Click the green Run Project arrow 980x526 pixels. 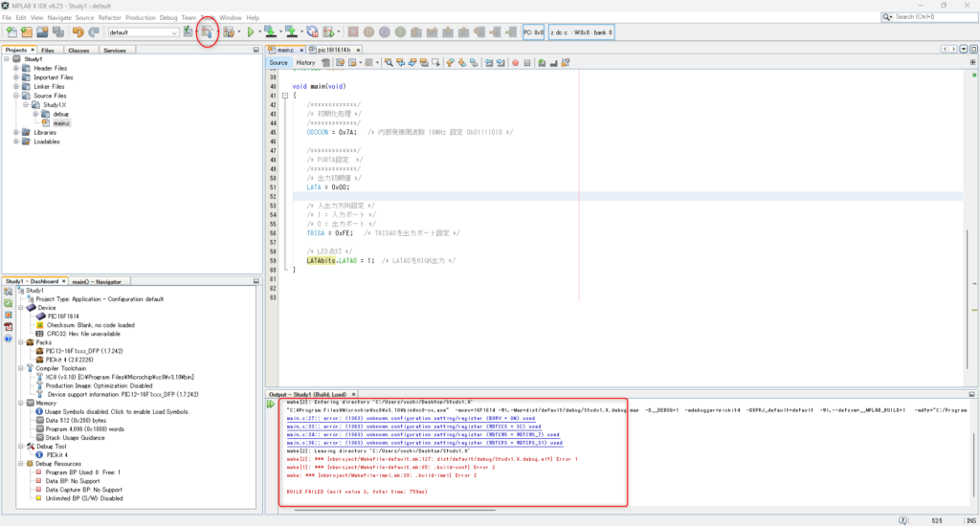[x=251, y=33]
